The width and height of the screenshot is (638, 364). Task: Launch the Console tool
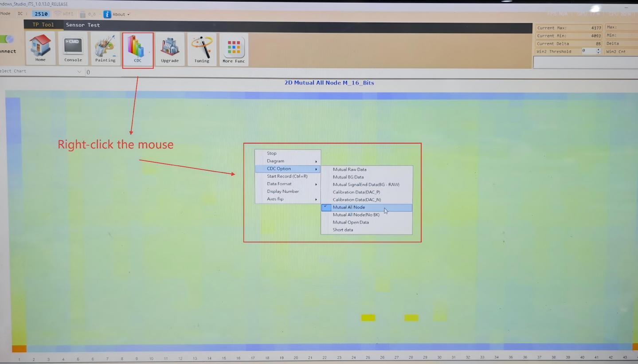(73, 49)
